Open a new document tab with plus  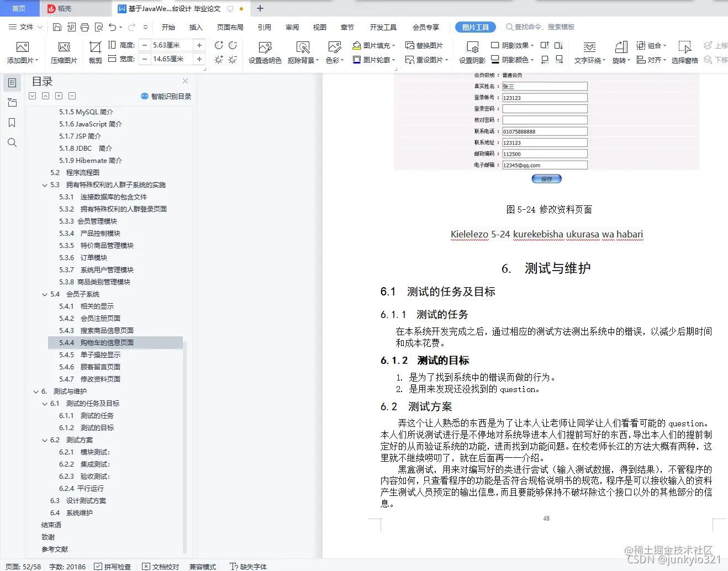(260, 8)
